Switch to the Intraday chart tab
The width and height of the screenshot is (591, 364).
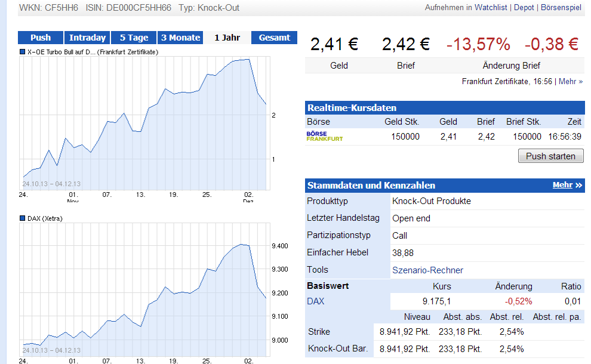tap(87, 37)
